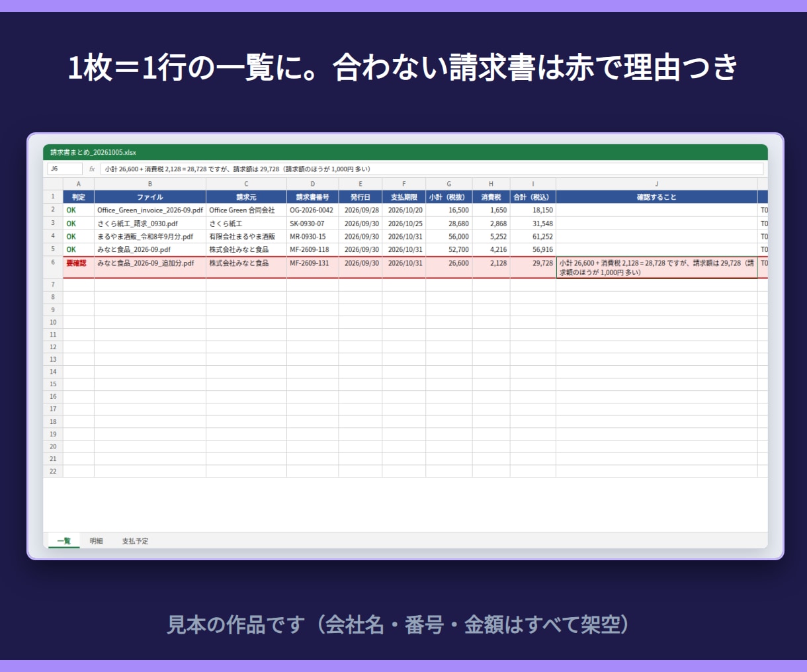Select column I header letter

[533, 184]
